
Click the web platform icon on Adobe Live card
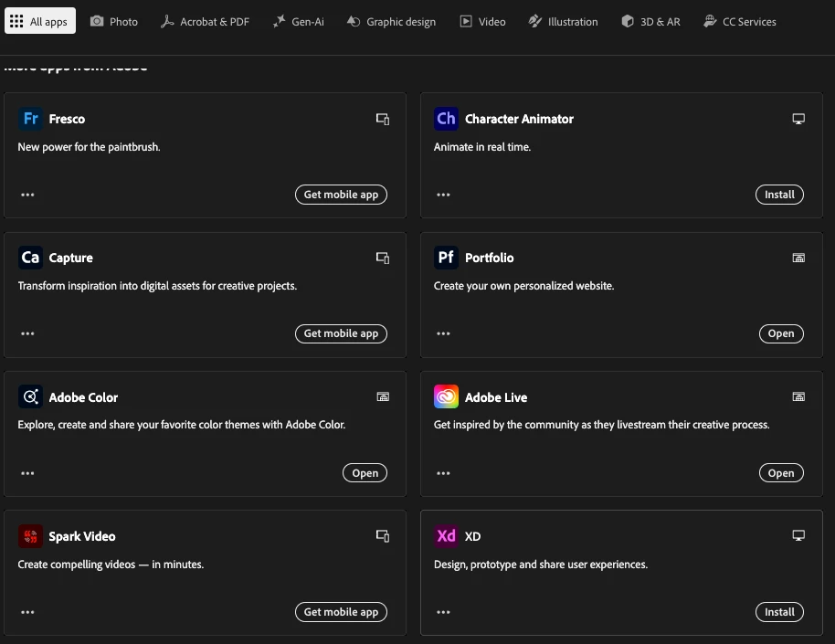pyautogui.click(x=798, y=396)
